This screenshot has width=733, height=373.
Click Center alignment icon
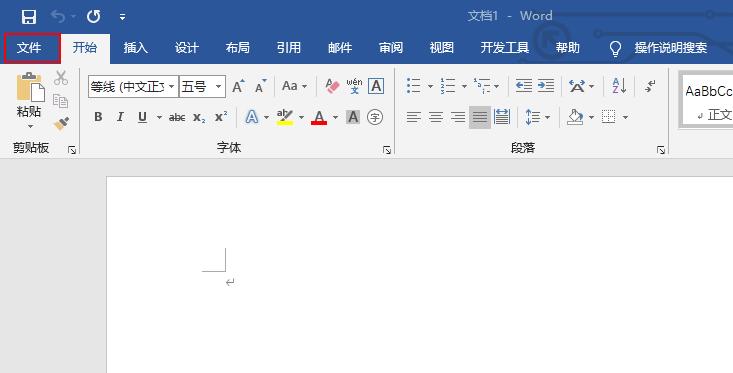[436, 117]
